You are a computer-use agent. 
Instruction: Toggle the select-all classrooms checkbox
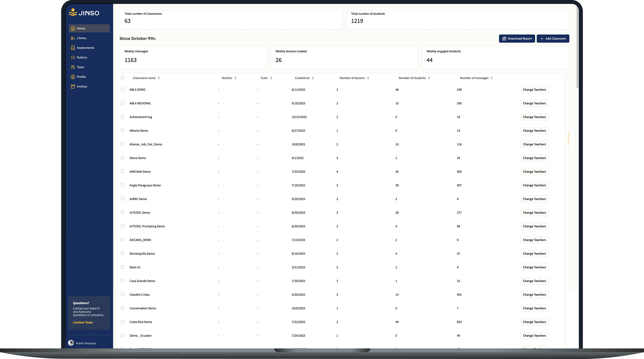[123, 78]
